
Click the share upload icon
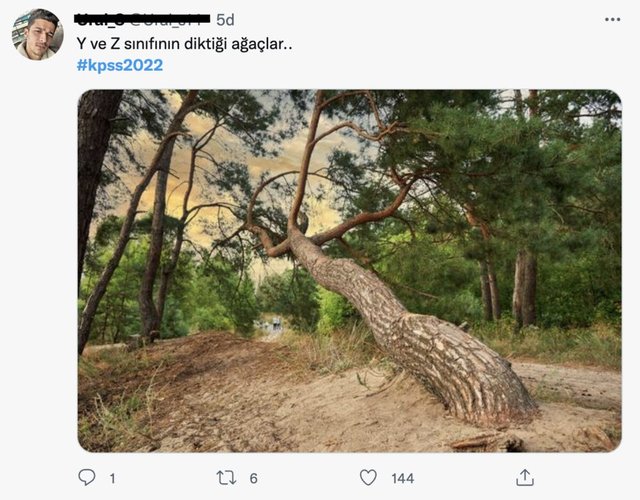[x=524, y=478]
